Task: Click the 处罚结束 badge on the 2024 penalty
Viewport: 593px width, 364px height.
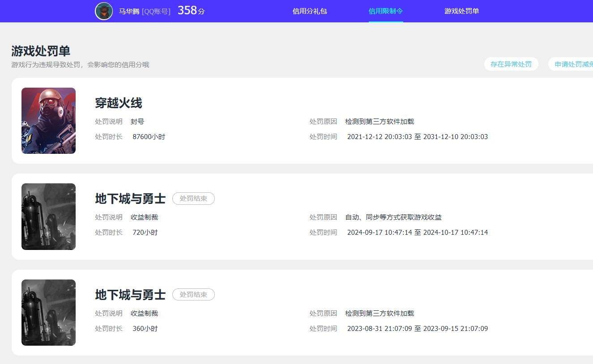Action: click(x=193, y=199)
